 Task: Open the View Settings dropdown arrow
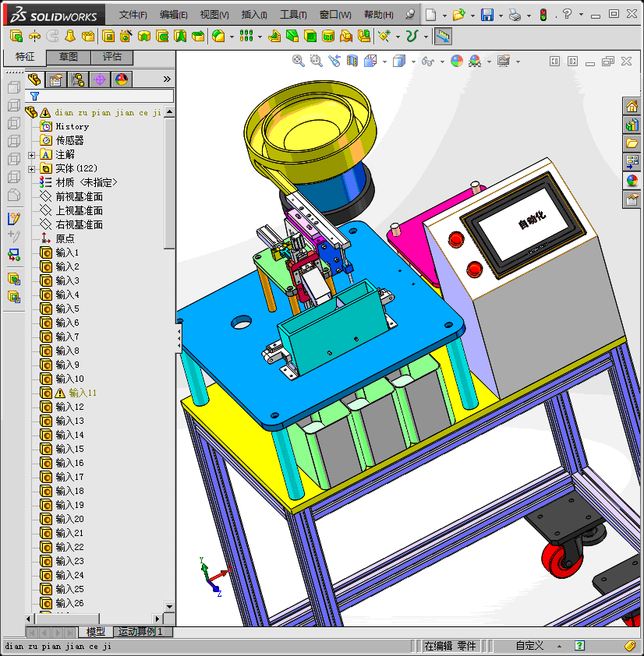(518, 62)
